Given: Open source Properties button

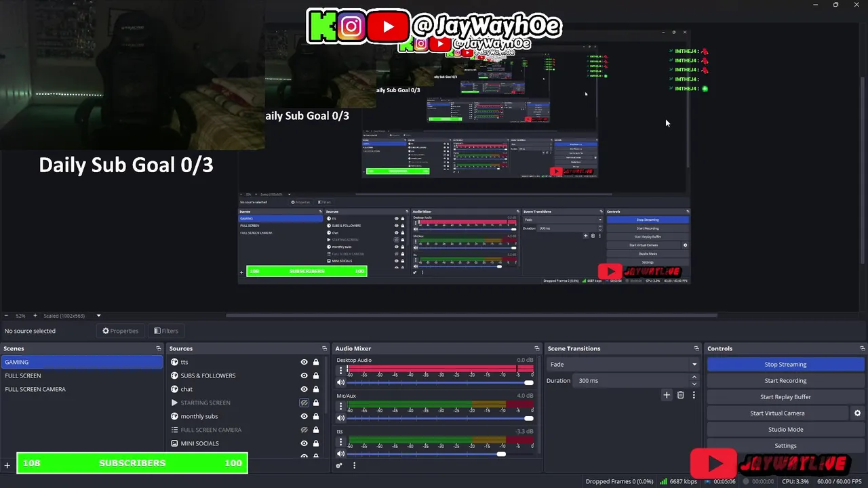Looking at the screenshot, I should (120, 331).
